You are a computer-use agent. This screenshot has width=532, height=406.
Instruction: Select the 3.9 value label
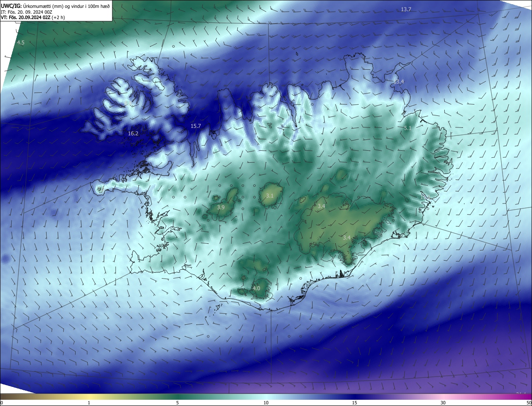tap(221, 207)
